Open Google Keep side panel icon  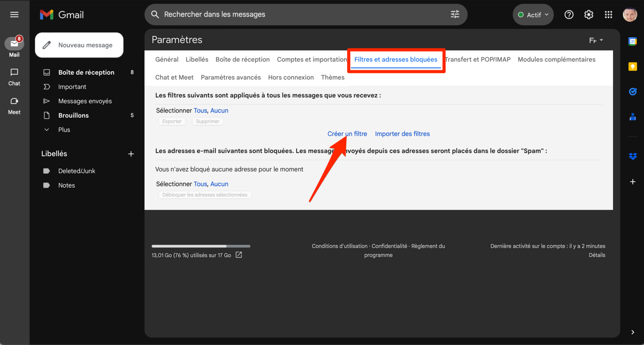point(633,67)
